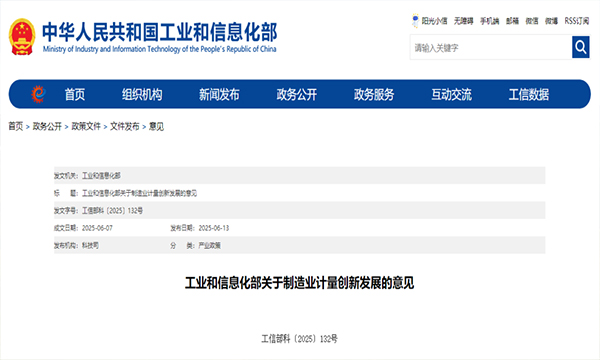This screenshot has height=360, width=600.
Task: Open the 首页 navigation menu item
Action: tap(75, 94)
